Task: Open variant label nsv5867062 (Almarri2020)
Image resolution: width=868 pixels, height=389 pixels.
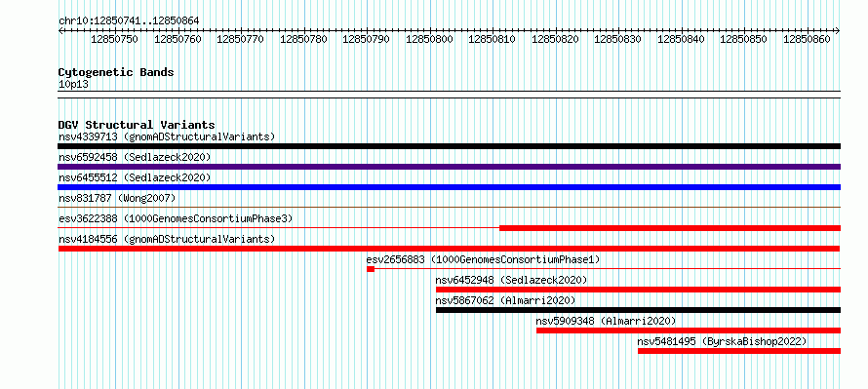Action: [506, 300]
